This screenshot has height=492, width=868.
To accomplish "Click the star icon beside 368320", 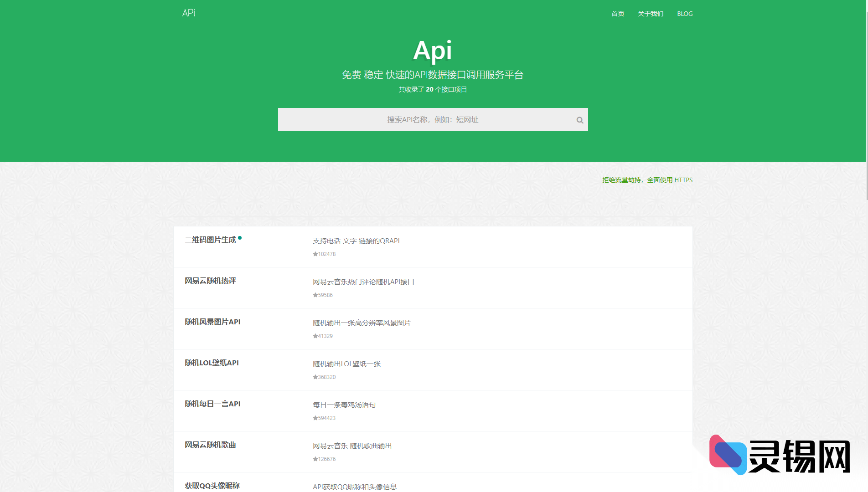I will (x=315, y=377).
